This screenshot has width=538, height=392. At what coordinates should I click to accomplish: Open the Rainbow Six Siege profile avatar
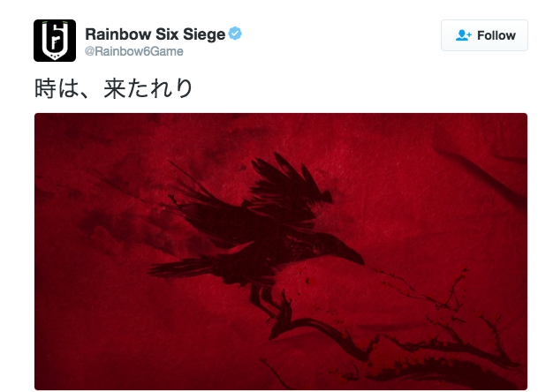[x=55, y=41]
